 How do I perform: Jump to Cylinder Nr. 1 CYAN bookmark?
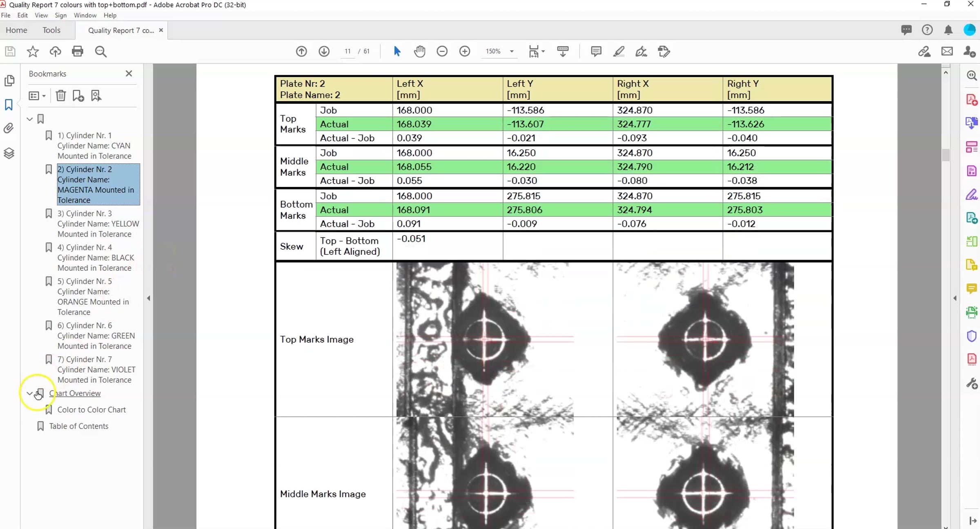click(94, 146)
